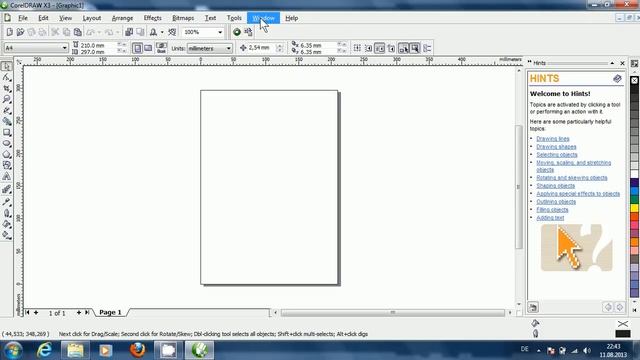
Task: Select the Pick tool in the toolbox
Action: tap(7, 67)
